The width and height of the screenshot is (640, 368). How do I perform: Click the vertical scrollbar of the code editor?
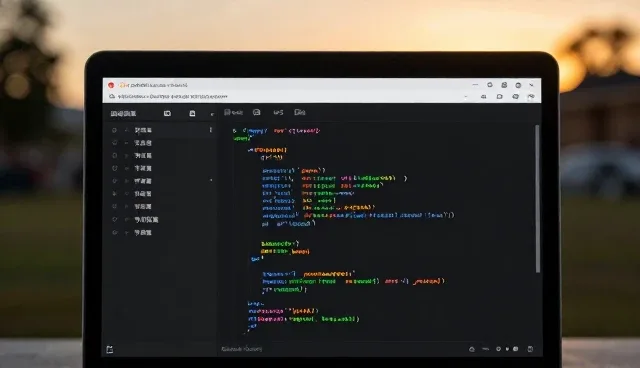tap(538, 199)
